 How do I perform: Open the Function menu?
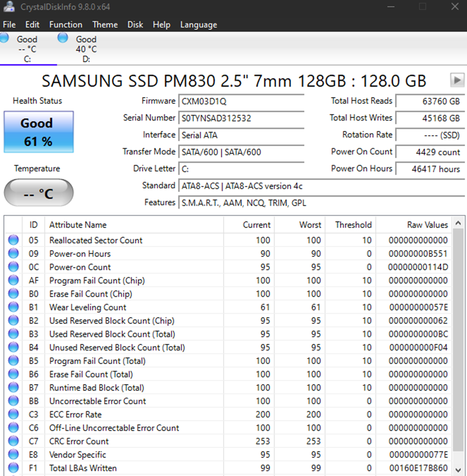[x=66, y=25]
